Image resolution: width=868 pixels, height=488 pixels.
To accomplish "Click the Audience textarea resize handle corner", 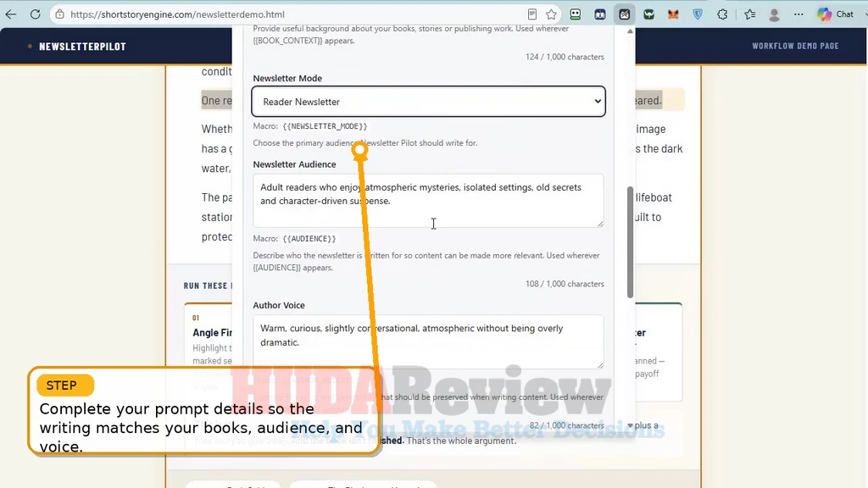I will coord(600,223).
